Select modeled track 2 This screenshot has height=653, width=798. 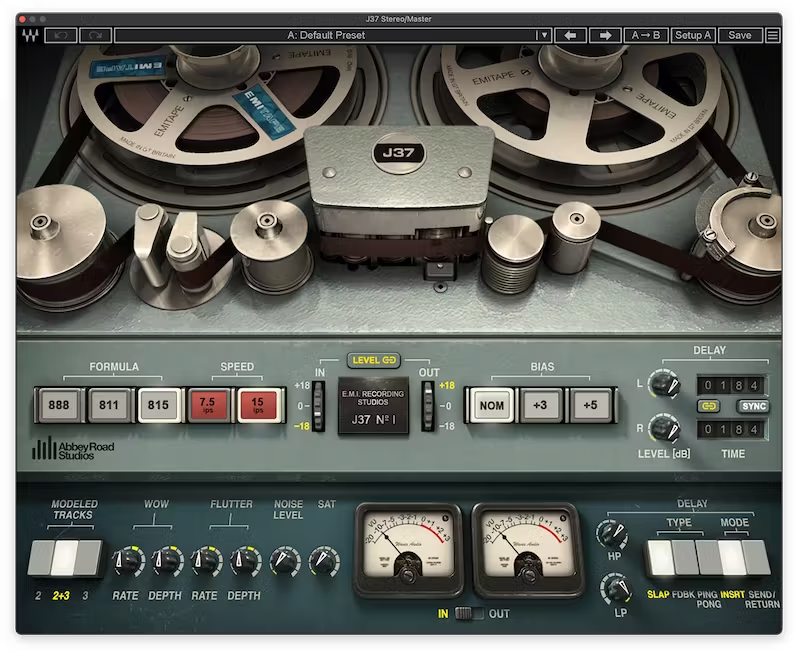pos(41,558)
